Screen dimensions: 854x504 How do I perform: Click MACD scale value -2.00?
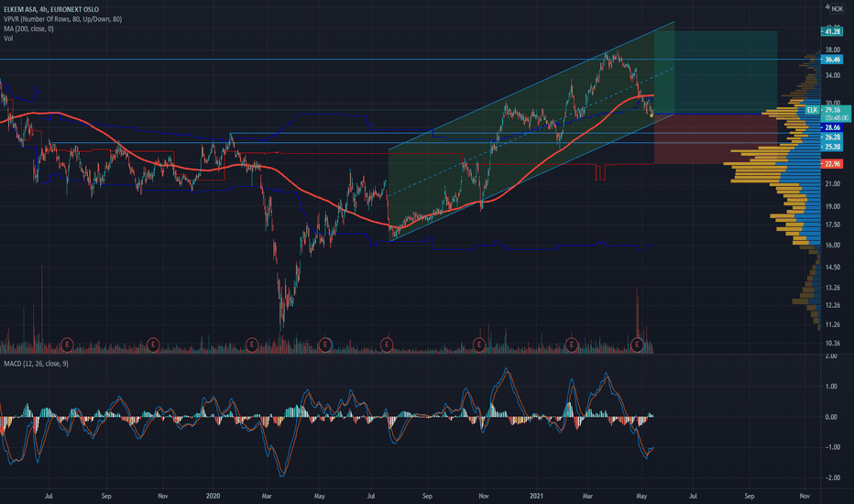pyautogui.click(x=831, y=477)
